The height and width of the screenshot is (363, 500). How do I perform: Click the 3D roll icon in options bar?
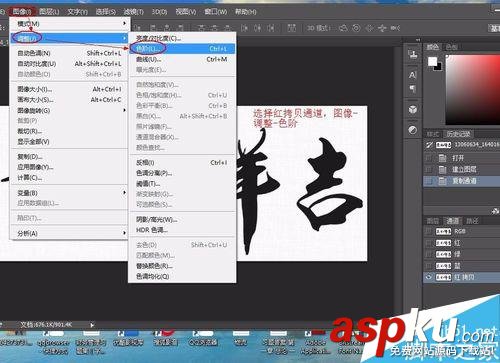(356, 28)
